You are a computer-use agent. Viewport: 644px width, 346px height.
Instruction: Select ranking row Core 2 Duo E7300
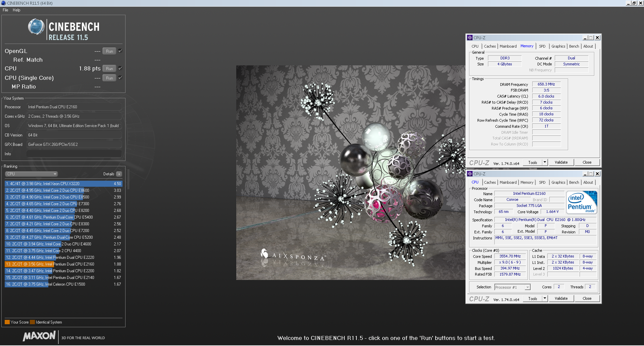tap(63, 204)
